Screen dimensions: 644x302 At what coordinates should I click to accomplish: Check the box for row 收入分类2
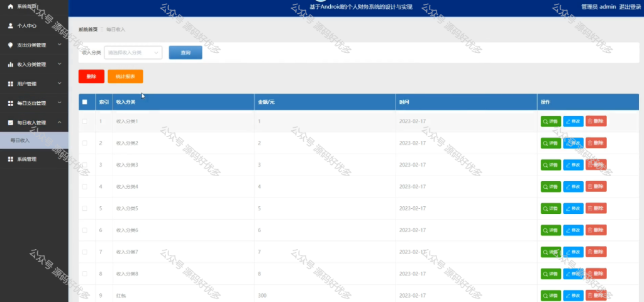pyautogui.click(x=85, y=143)
